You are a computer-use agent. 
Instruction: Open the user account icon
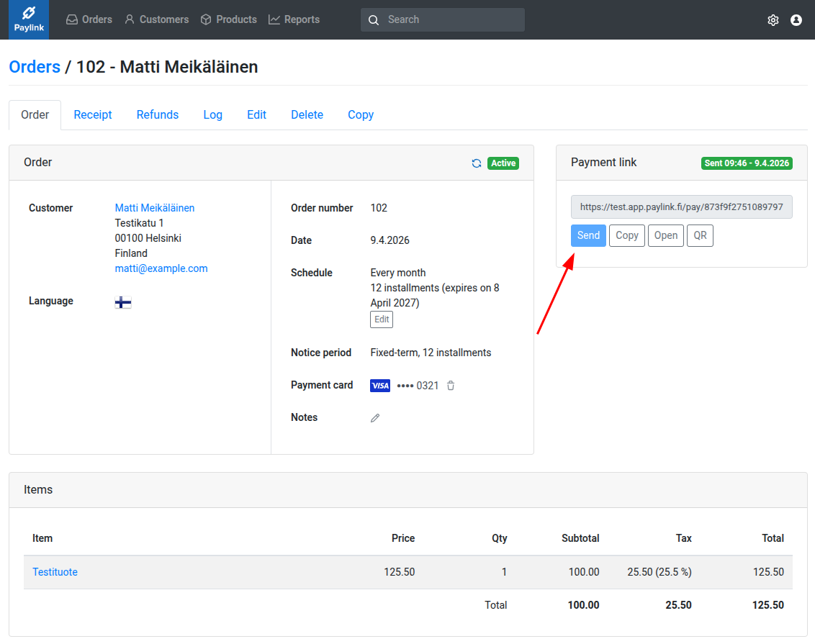click(x=796, y=20)
